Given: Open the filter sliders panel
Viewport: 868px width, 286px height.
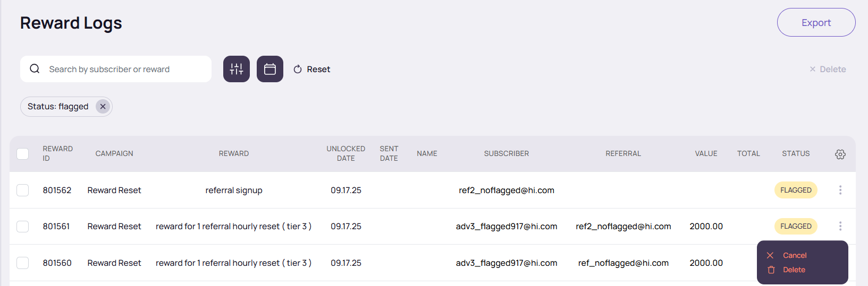Looking at the screenshot, I should [237, 69].
